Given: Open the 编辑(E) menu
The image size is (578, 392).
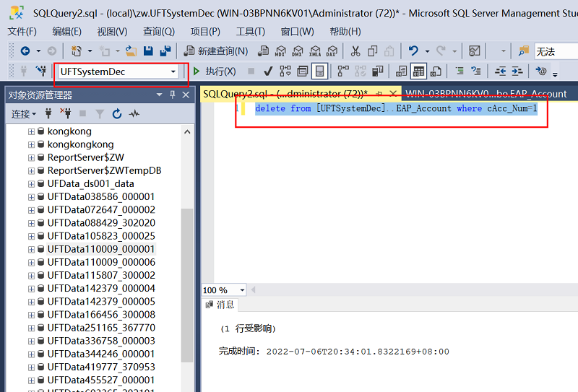Looking at the screenshot, I should [66, 32].
